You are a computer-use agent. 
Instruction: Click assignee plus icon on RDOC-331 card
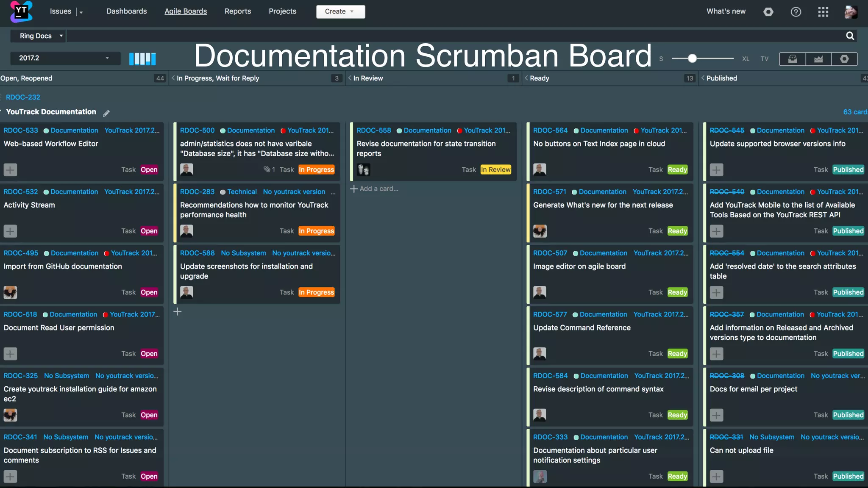(717, 477)
